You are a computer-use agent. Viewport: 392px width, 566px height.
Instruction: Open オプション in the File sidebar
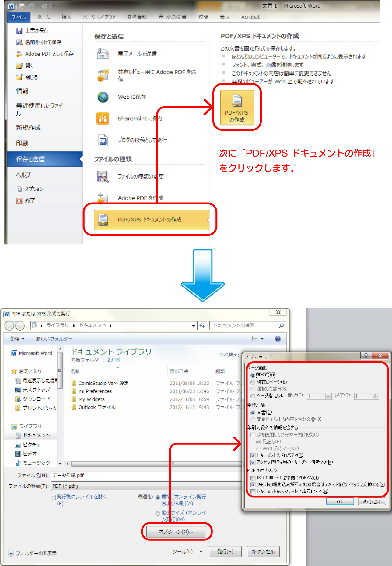tap(30, 189)
